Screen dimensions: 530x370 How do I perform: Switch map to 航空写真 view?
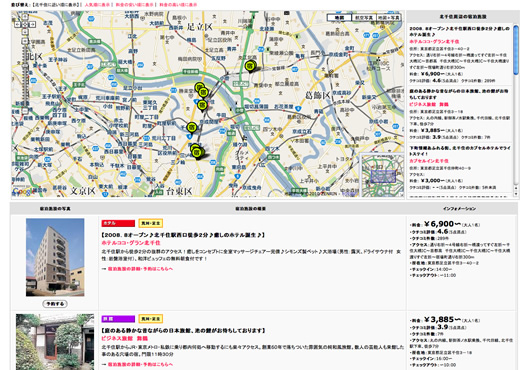pos(364,18)
